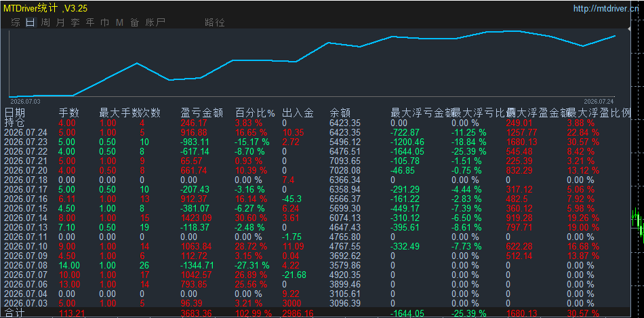The height and width of the screenshot is (318, 644).
Task: Select the 2026.07.15 date row
Action: (x=26, y=208)
